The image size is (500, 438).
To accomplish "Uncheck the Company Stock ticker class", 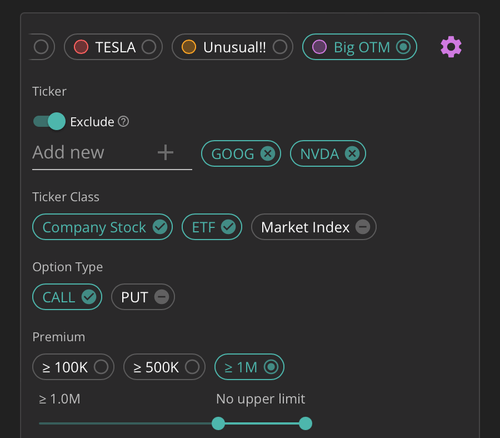I will coord(102,227).
